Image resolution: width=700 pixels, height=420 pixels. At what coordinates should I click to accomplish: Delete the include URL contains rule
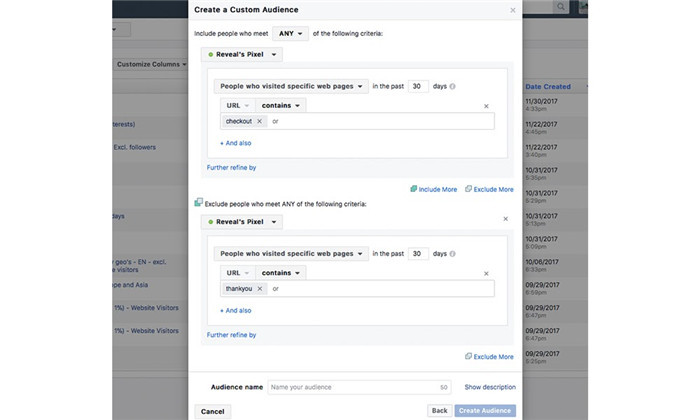point(486,105)
